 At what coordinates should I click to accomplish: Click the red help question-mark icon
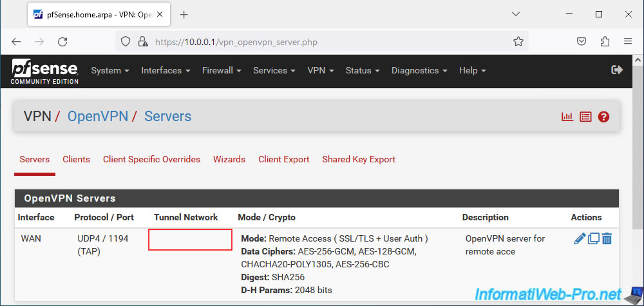point(603,117)
